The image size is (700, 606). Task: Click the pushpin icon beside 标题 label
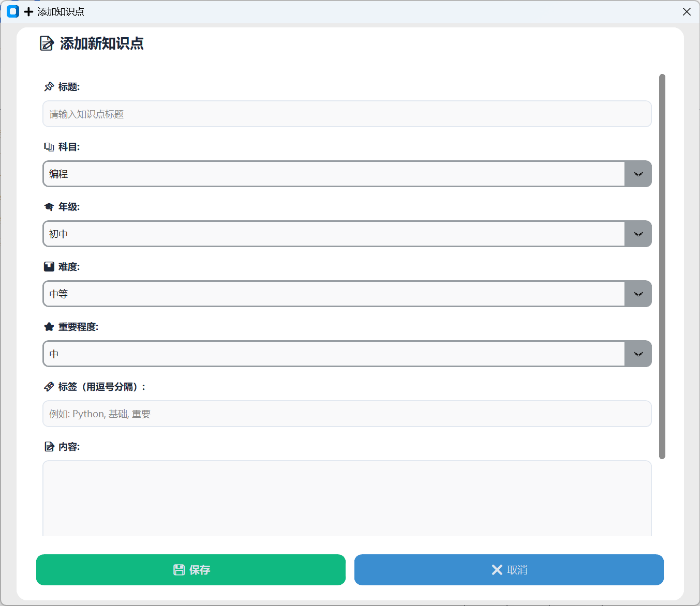pyautogui.click(x=49, y=86)
